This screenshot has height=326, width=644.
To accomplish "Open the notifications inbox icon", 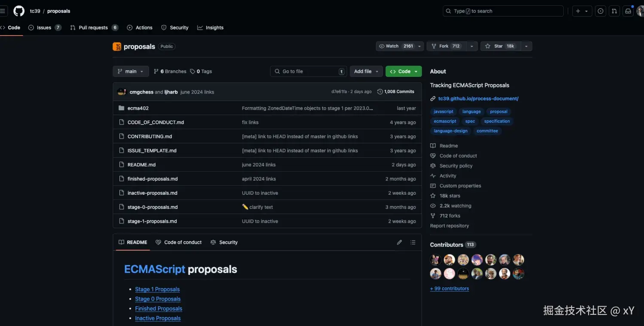I will click(628, 11).
